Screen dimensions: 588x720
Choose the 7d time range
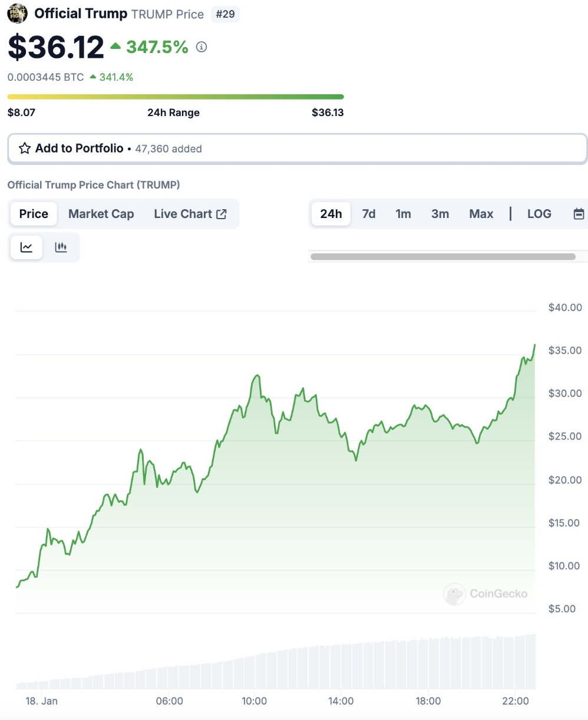click(x=369, y=214)
